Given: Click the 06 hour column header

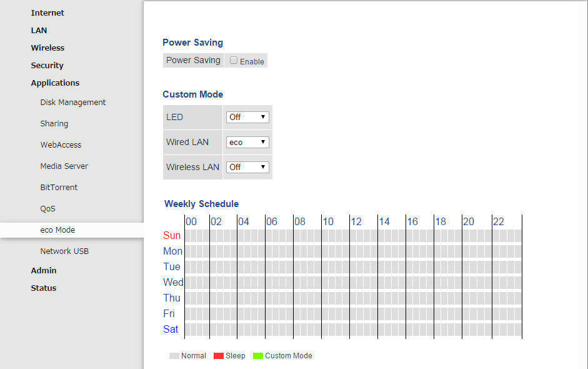Looking at the screenshot, I should (x=272, y=222).
